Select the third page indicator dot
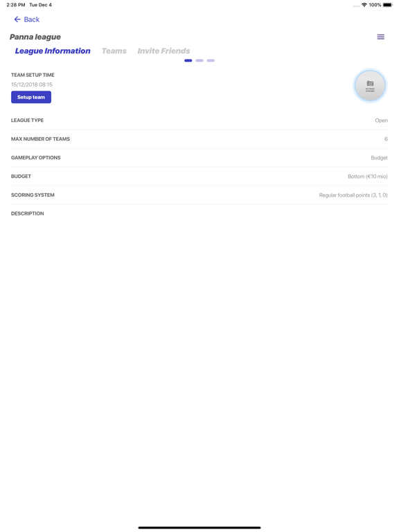Image resolution: width=399 pixels, height=532 pixels. click(x=211, y=60)
